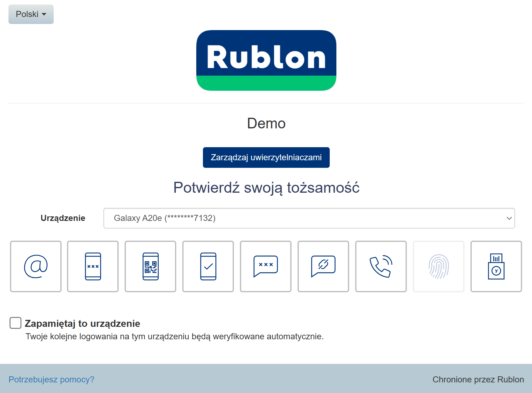532x393 pixels.
Task: Enable the Zapamiętaj to urządzenie checkbox
Action: pyautogui.click(x=15, y=323)
